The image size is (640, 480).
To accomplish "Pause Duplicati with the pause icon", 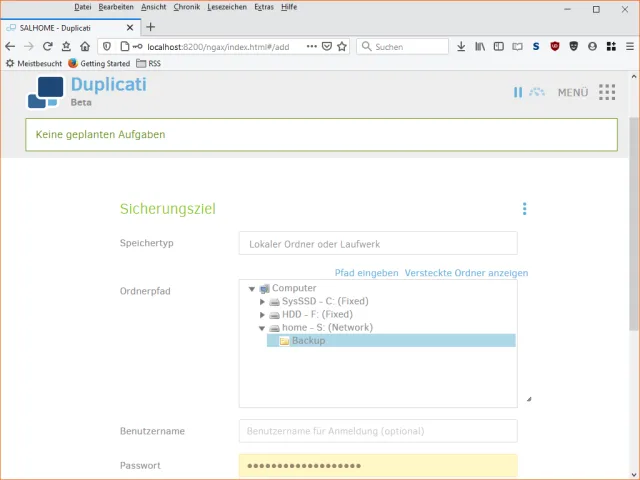I will pos(518,92).
